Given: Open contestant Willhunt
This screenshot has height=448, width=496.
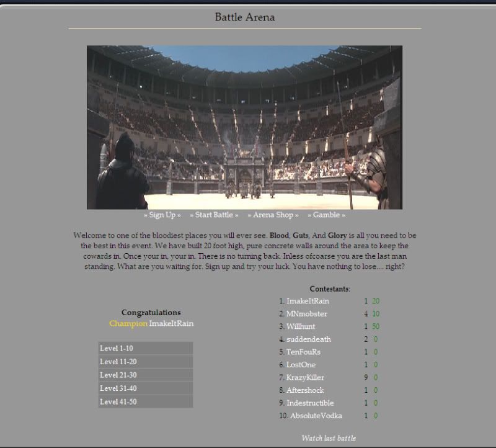Looking at the screenshot, I should point(301,326).
